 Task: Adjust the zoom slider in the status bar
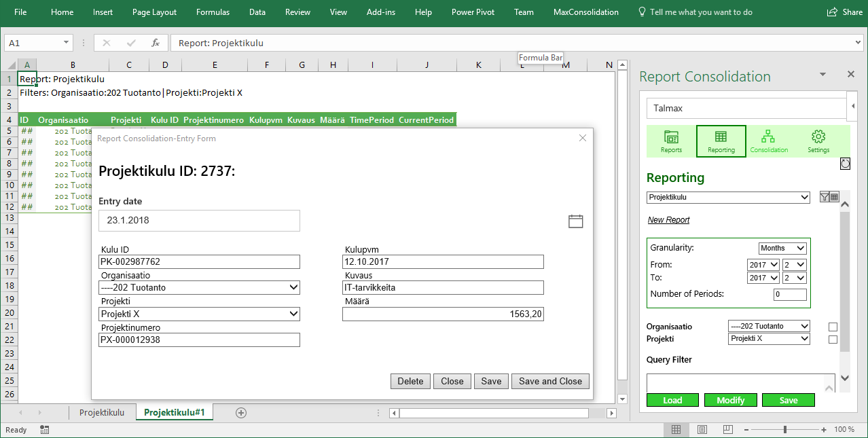pos(785,430)
